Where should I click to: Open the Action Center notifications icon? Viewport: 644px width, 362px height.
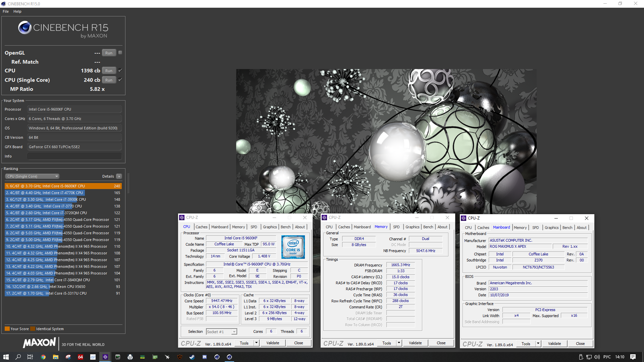point(633,357)
